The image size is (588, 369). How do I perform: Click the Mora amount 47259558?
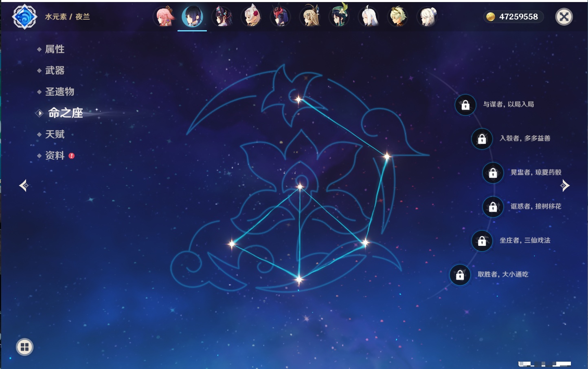click(518, 17)
